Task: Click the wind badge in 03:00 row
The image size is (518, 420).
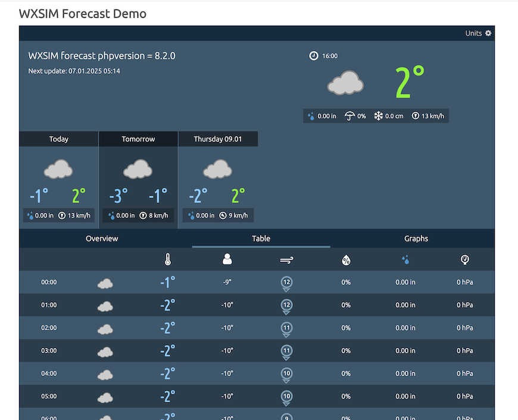Action: coord(286,352)
